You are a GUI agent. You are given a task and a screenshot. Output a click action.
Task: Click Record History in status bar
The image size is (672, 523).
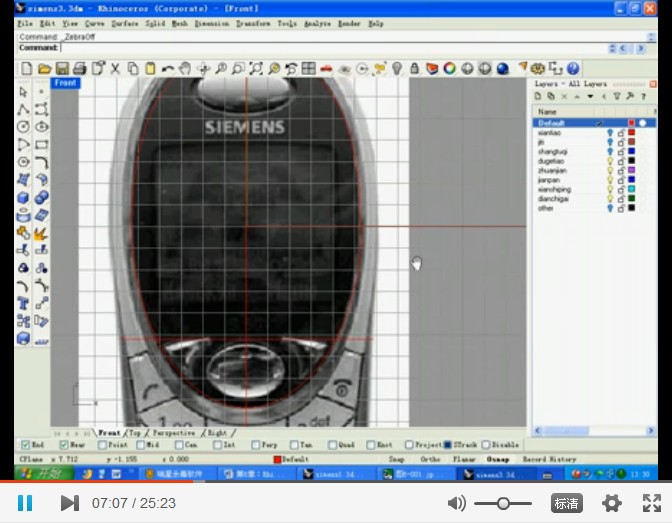[x=549, y=459]
